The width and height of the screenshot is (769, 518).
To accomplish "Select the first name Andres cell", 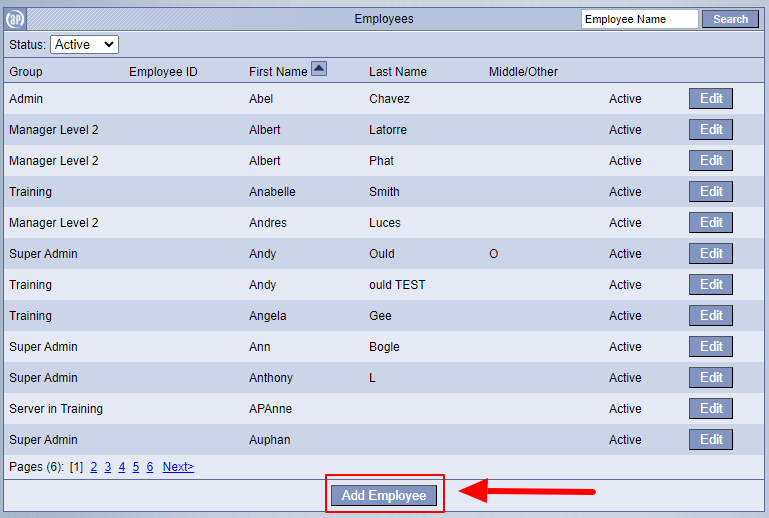I will pos(268,222).
